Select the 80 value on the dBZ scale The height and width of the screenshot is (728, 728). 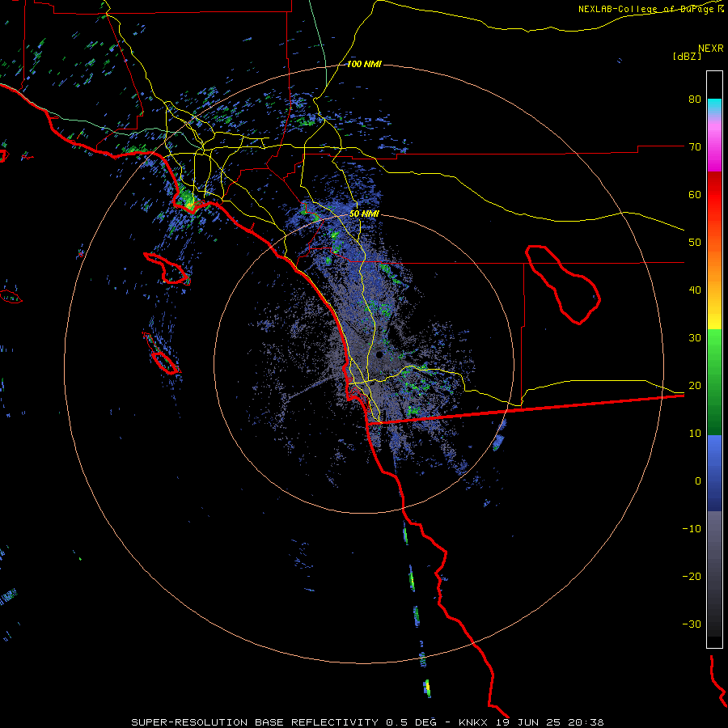click(x=695, y=99)
